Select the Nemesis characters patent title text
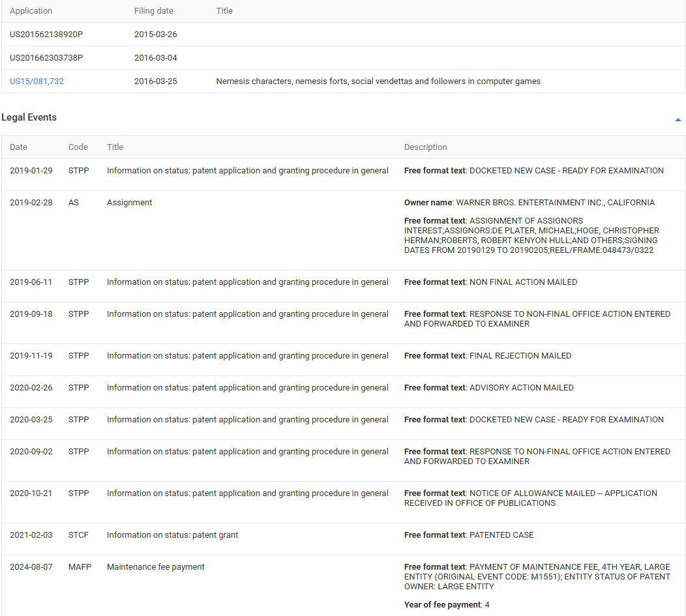The width and height of the screenshot is (686, 616). (x=378, y=81)
